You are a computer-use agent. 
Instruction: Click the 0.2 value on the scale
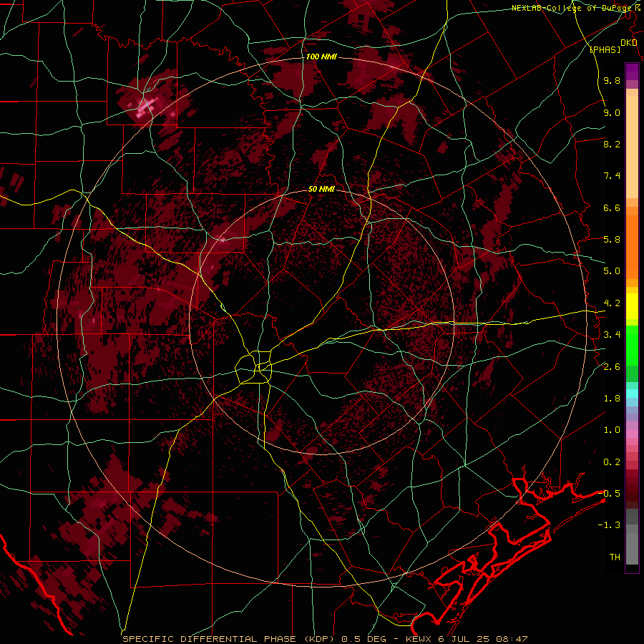[x=612, y=462]
